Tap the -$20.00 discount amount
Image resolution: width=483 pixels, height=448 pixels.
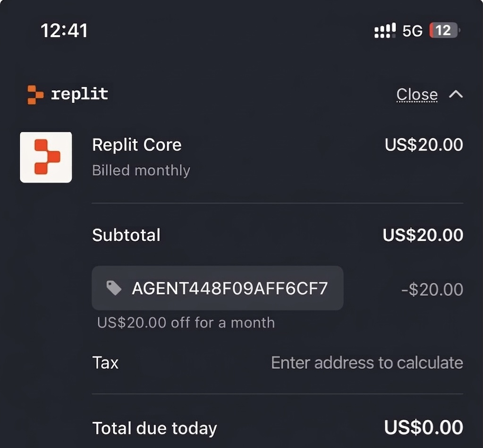pos(432,289)
